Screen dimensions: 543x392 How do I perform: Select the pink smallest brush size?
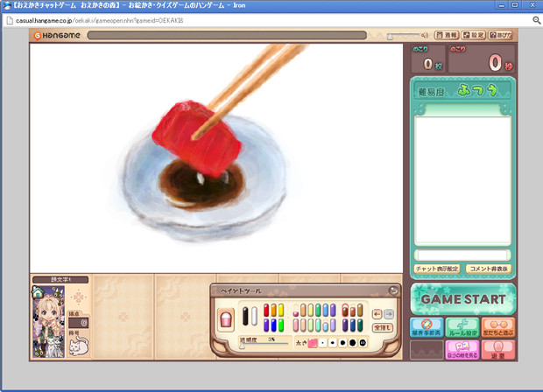(x=313, y=343)
